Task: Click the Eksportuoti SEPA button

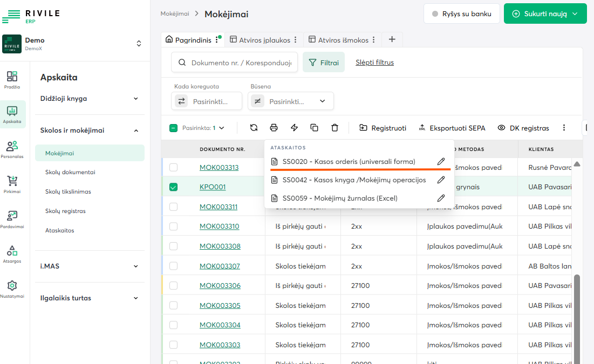Action: [452, 128]
